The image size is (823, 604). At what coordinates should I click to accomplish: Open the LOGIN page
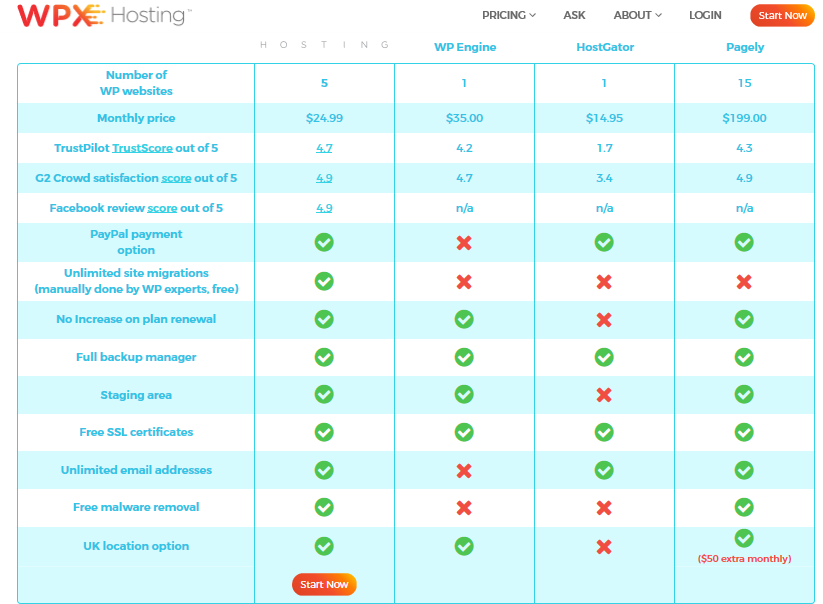705,15
